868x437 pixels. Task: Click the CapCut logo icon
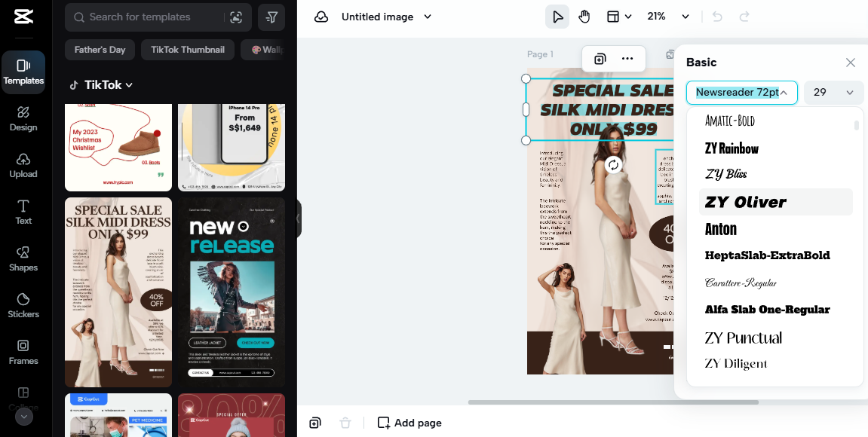coord(23,17)
